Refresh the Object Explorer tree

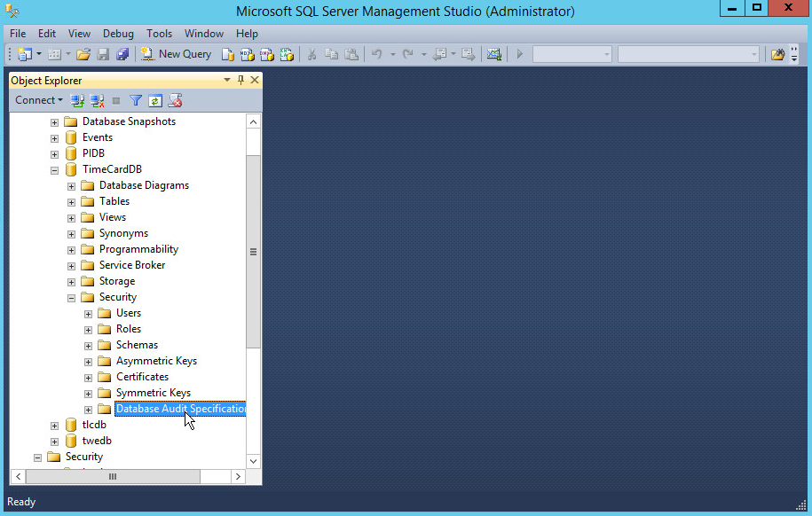click(x=155, y=101)
